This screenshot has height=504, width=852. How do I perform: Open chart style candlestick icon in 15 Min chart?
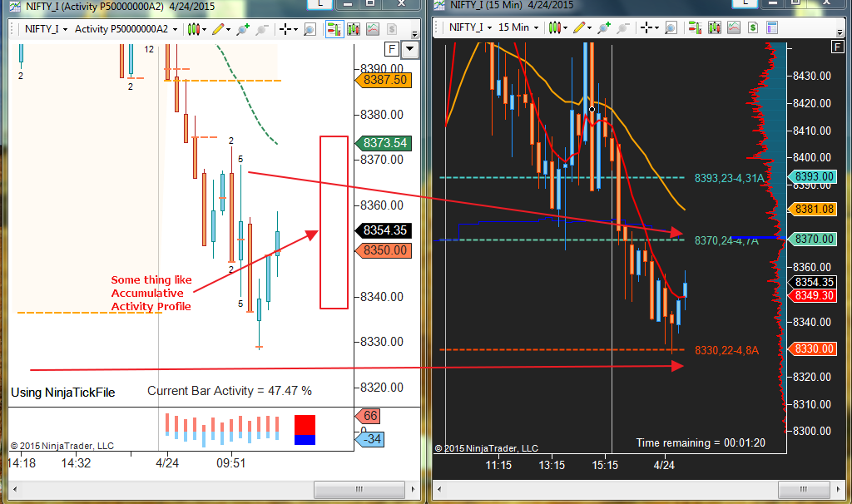(x=554, y=27)
